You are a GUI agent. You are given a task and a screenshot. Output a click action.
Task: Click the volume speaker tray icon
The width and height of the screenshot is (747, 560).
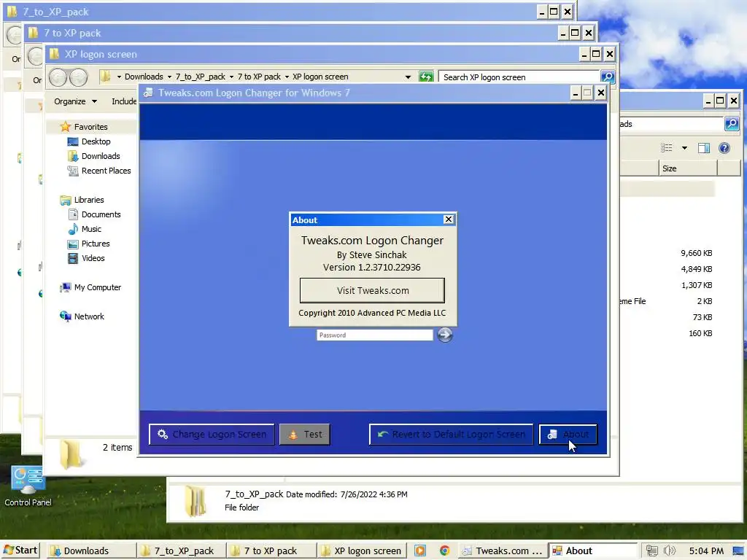(670, 551)
